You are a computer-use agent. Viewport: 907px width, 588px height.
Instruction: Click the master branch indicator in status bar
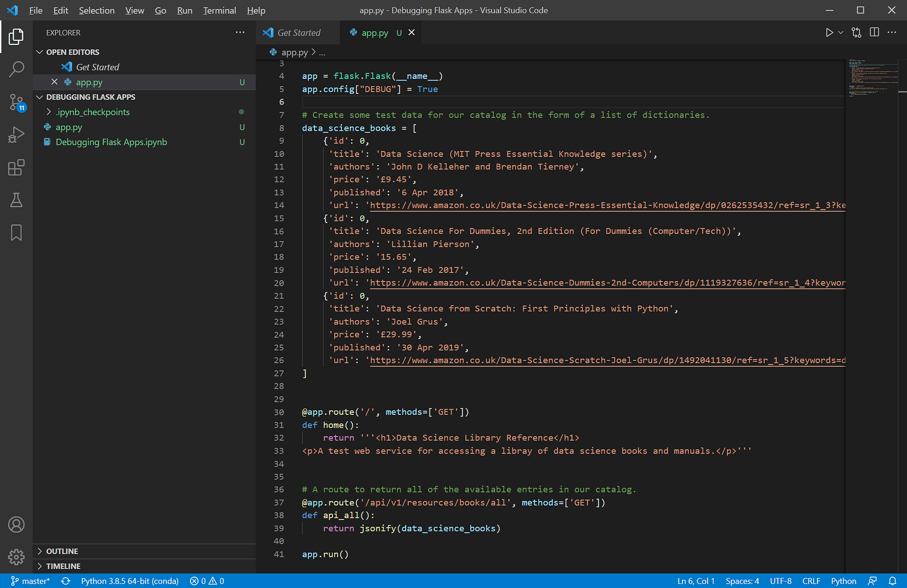click(31, 581)
